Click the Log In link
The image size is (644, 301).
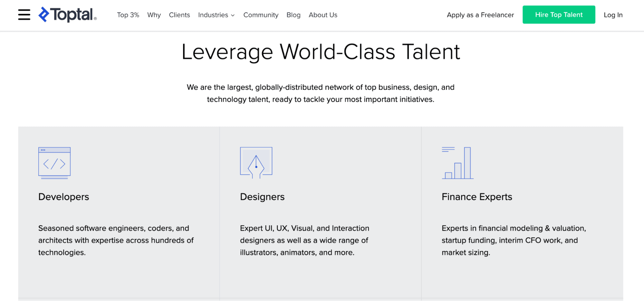[613, 15]
